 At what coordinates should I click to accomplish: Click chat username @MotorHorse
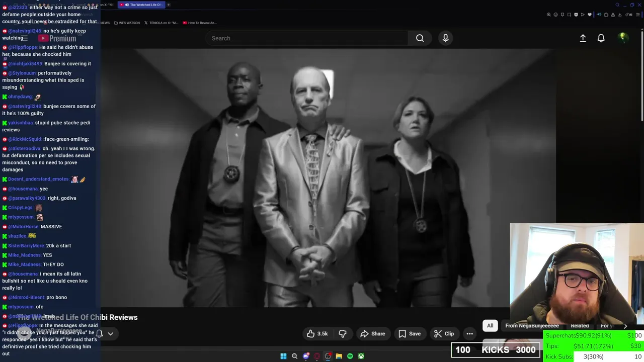coord(23,227)
